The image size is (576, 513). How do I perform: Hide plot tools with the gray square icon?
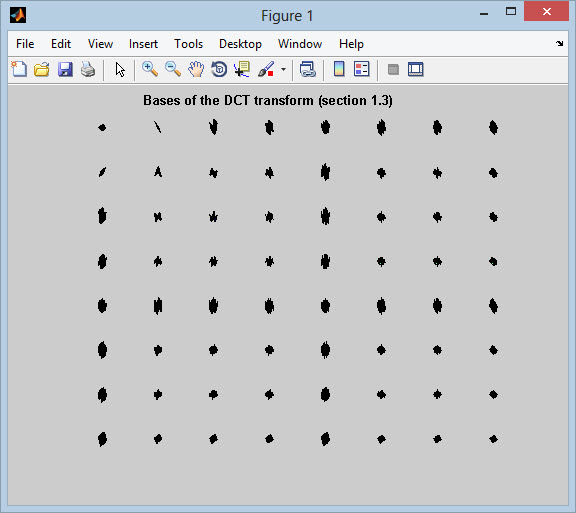[393, 69]
